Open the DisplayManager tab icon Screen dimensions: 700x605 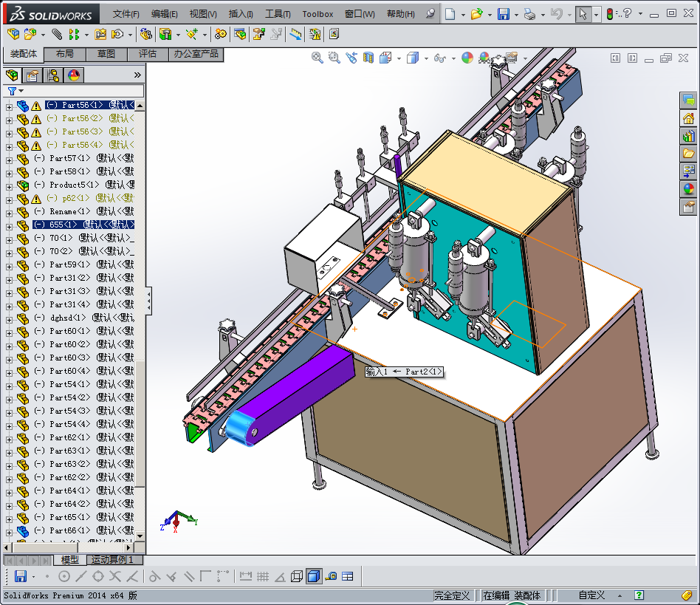(73, 75)
